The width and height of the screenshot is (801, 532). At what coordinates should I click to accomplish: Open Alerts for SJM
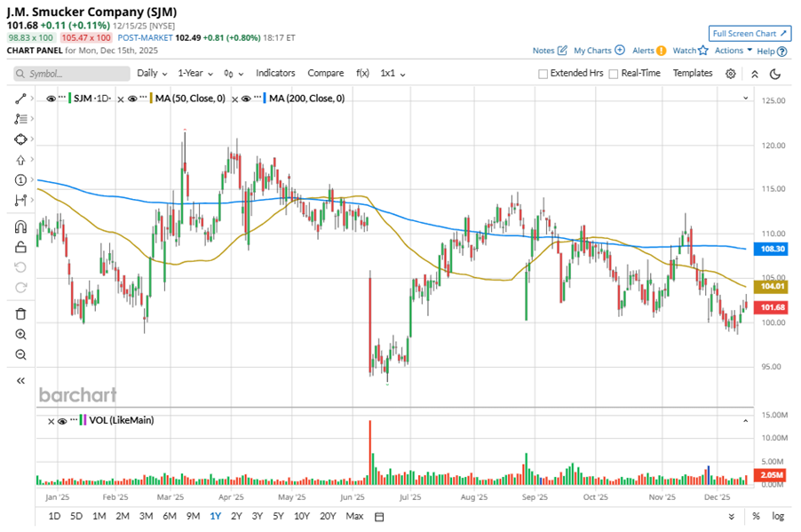coord(649,50)
